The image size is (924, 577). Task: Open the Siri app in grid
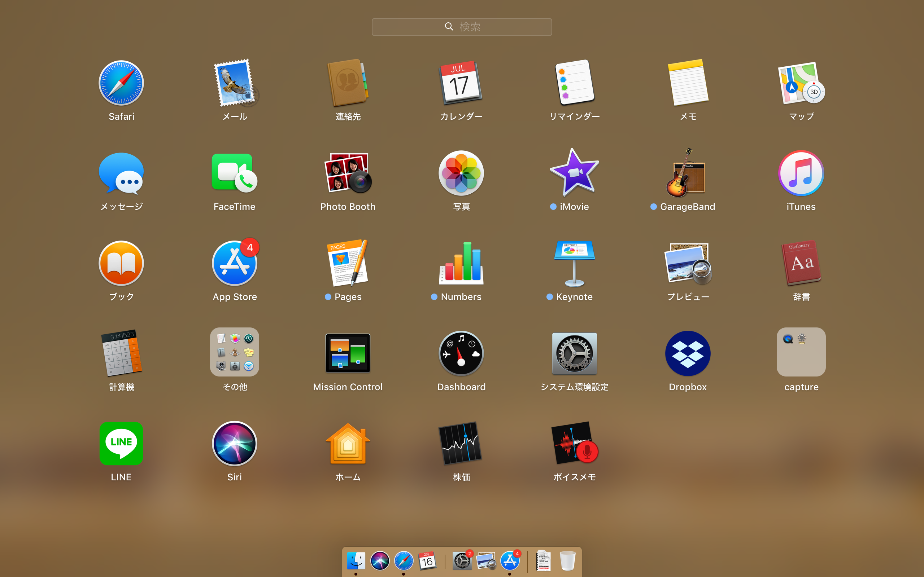[235, 444]
